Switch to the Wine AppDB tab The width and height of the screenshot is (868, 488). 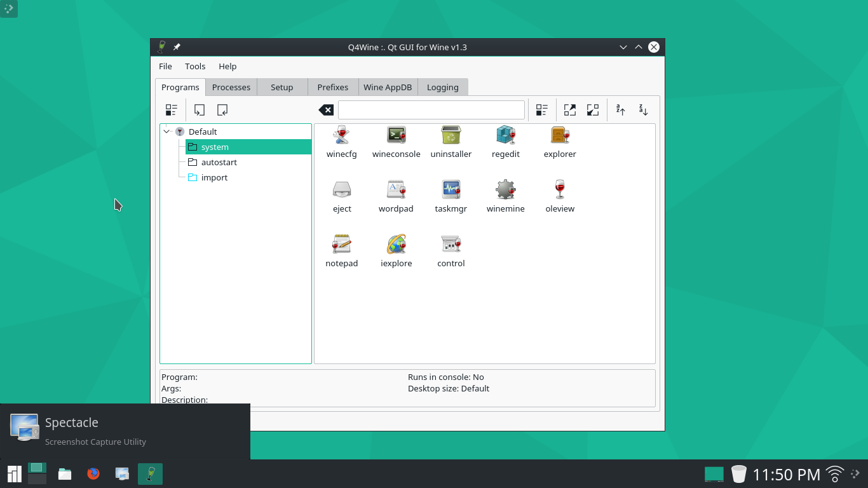388,87
